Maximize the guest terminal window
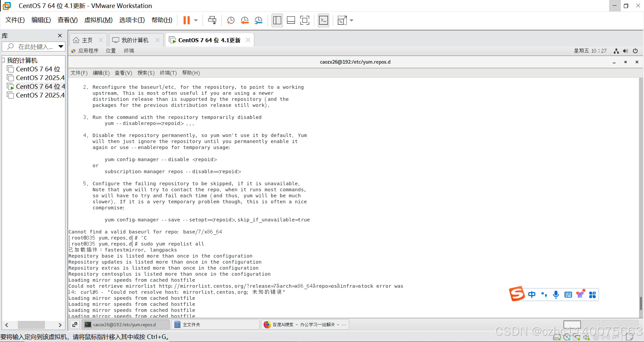 coord(626,62)
